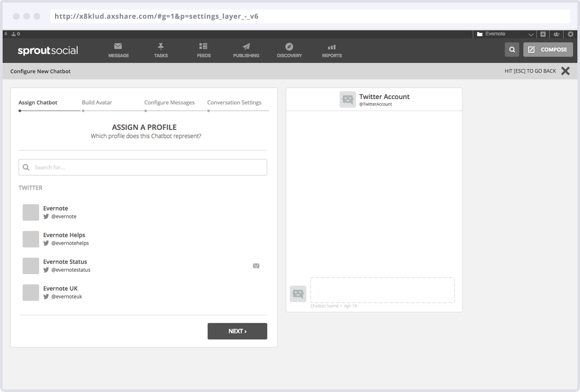Click the NEXT button
Screen dimensions: 580x392
237,331
